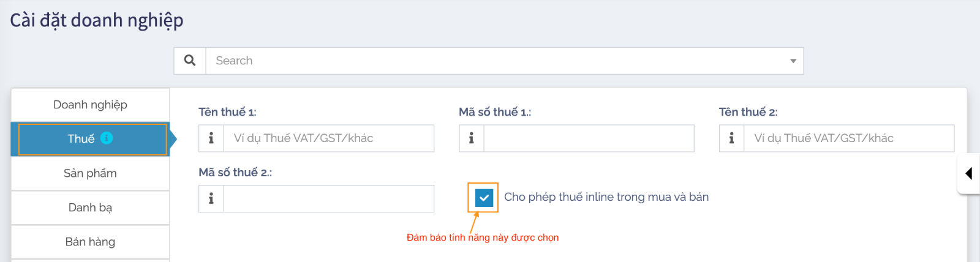Image resolution: width=980 pixels, height=262 pixels.
Task: Click info icon for Tên thuế 2
Action: click(731, 138)
